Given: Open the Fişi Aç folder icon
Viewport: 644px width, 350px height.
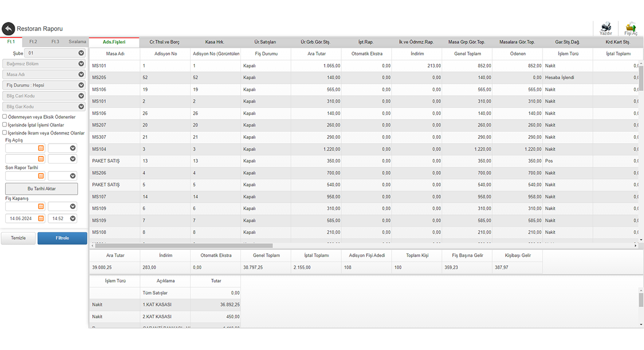Looking at the screenshot, I should pos(631,28).
